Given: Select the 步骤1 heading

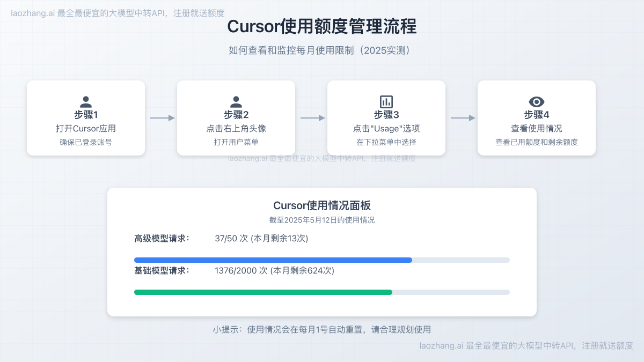Looking at the screenshot, I should [86, 115].
